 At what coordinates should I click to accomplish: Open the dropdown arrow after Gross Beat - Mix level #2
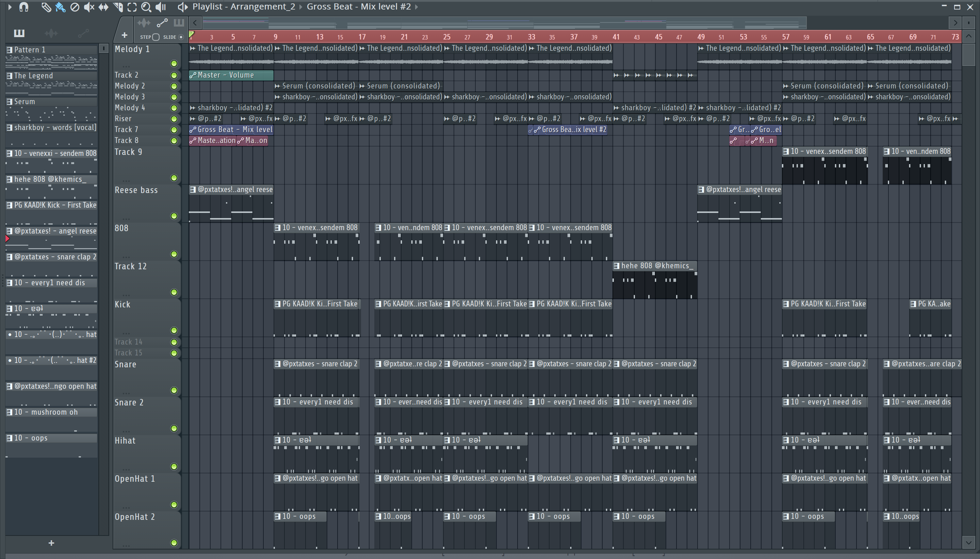(416, 7)
